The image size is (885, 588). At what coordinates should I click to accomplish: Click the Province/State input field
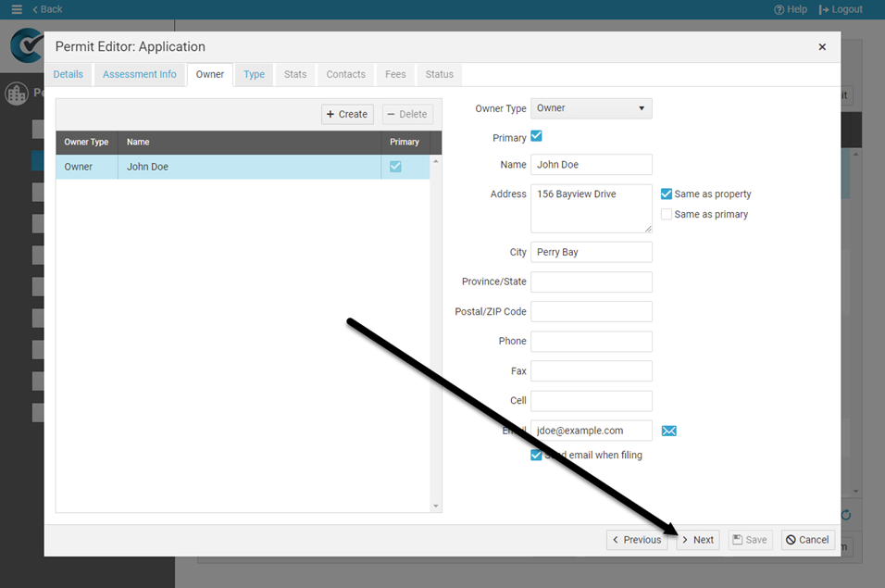(591, 281)
